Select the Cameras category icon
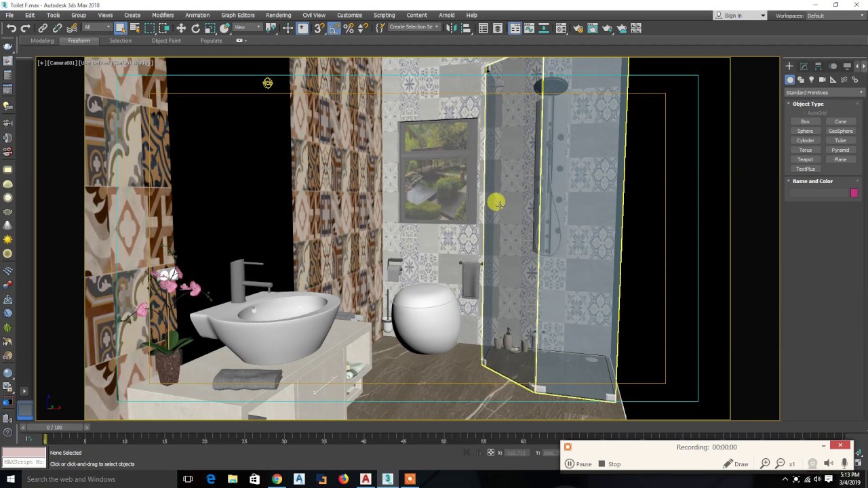The height and width of the screenshot is (488, 868). [823, 80]
